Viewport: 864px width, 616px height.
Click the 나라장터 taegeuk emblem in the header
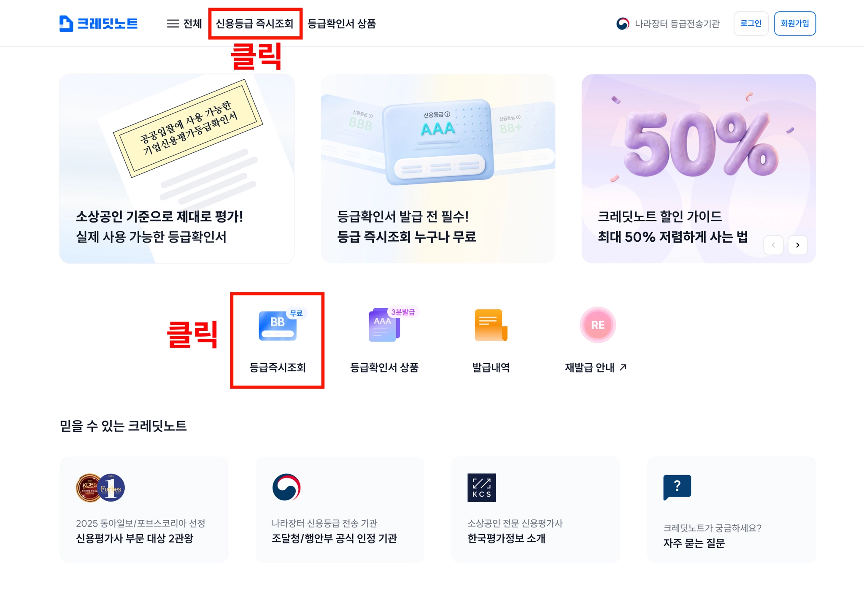pos(623,24)
